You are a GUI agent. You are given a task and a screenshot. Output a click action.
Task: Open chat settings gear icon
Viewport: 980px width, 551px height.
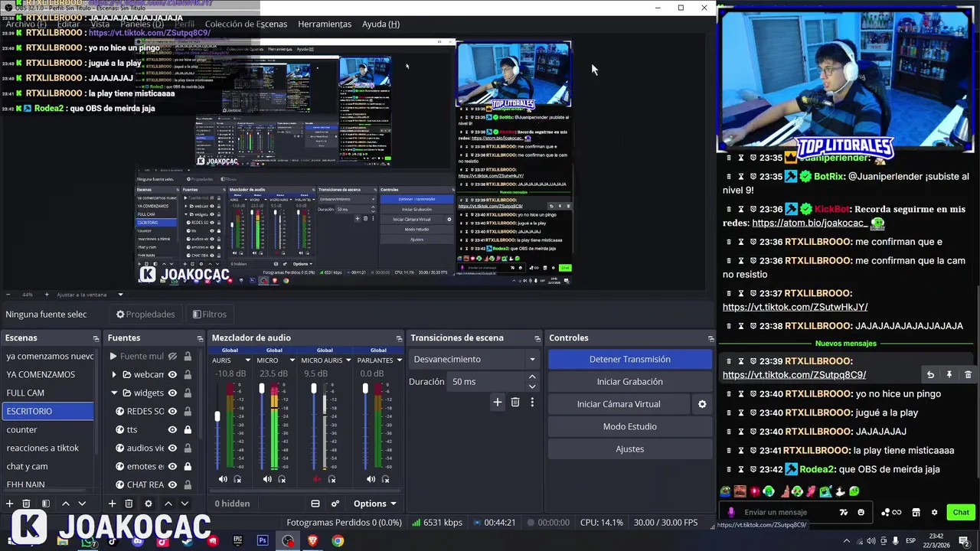coord(934,512)
